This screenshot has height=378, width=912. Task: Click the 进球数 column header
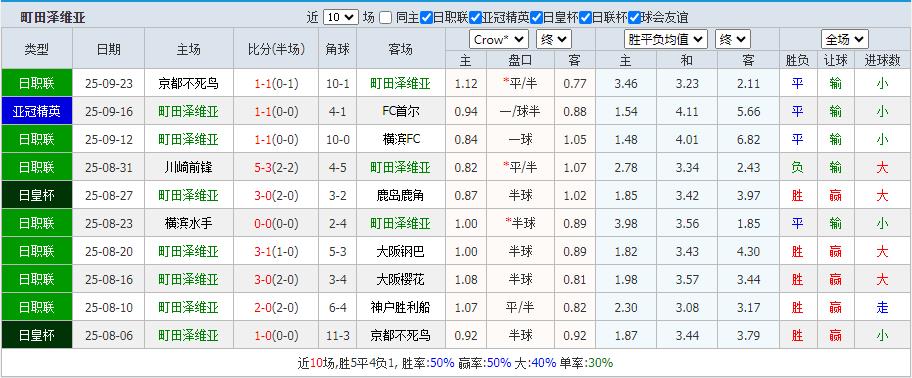882,60
